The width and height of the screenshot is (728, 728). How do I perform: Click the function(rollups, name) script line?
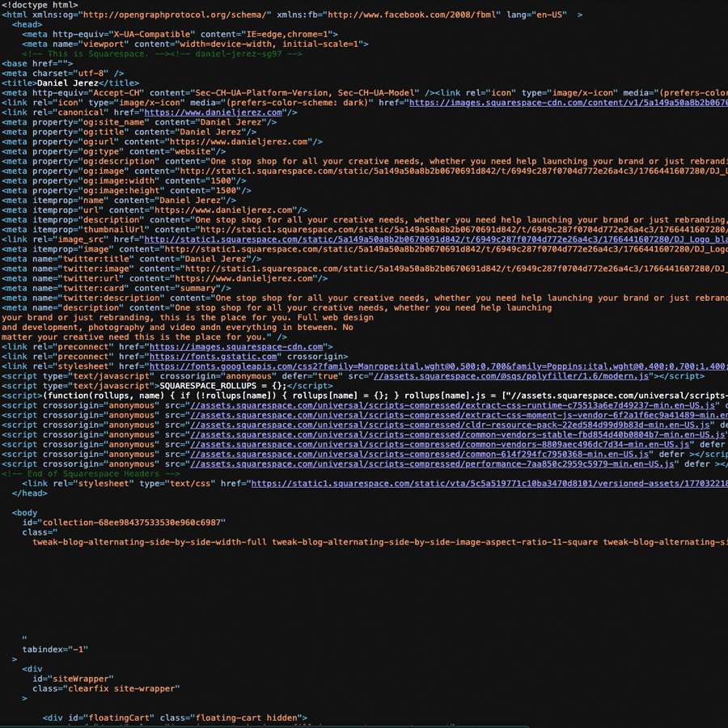(365, 396)
